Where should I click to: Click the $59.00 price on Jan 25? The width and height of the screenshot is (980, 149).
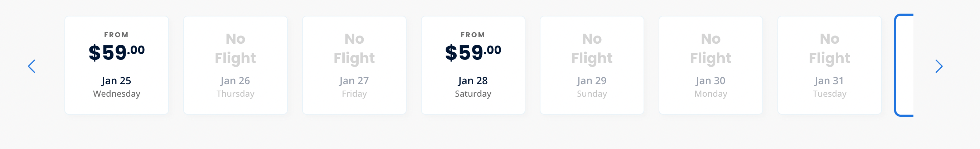[116, 52]
